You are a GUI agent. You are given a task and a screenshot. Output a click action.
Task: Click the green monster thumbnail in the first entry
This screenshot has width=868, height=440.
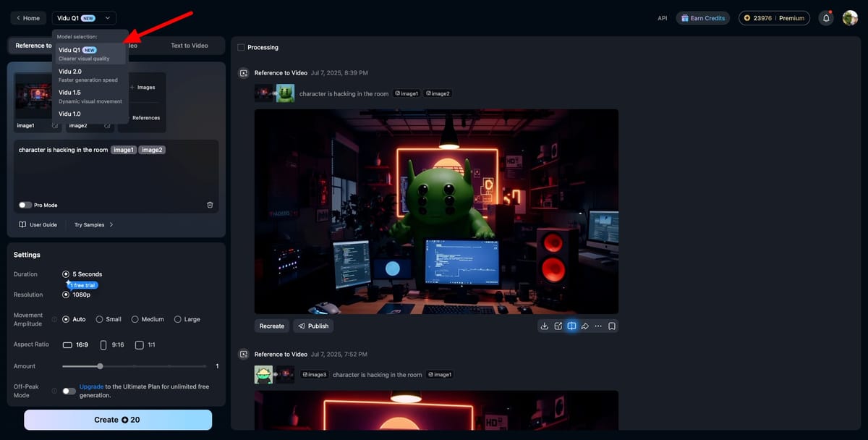[285, 93]
